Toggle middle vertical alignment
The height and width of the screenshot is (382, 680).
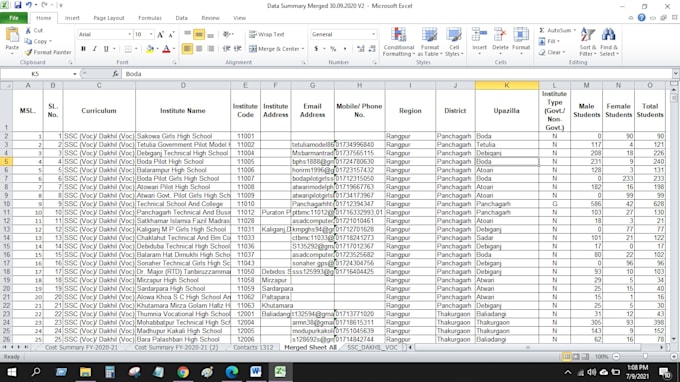(x=199, y=34)
